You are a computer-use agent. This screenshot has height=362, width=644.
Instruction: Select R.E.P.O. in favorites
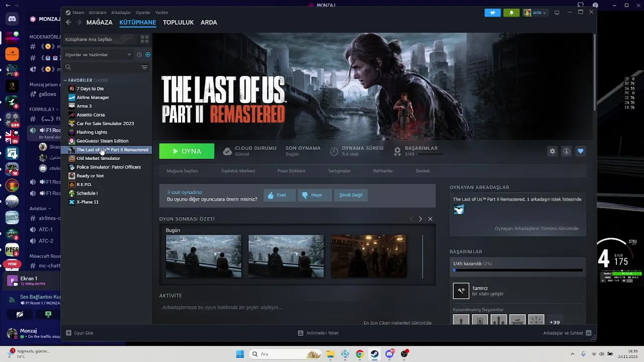(84, 185)
